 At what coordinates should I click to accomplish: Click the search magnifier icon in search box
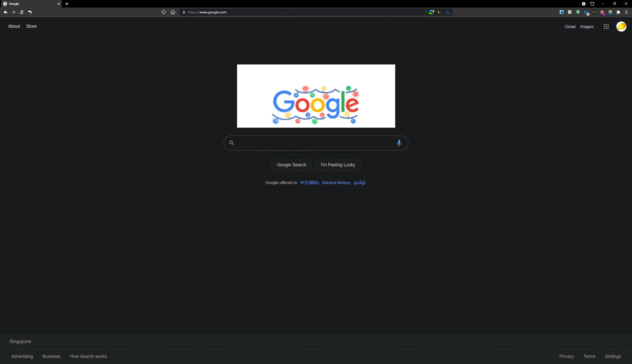pyautogui.click(x=231, y=143)
